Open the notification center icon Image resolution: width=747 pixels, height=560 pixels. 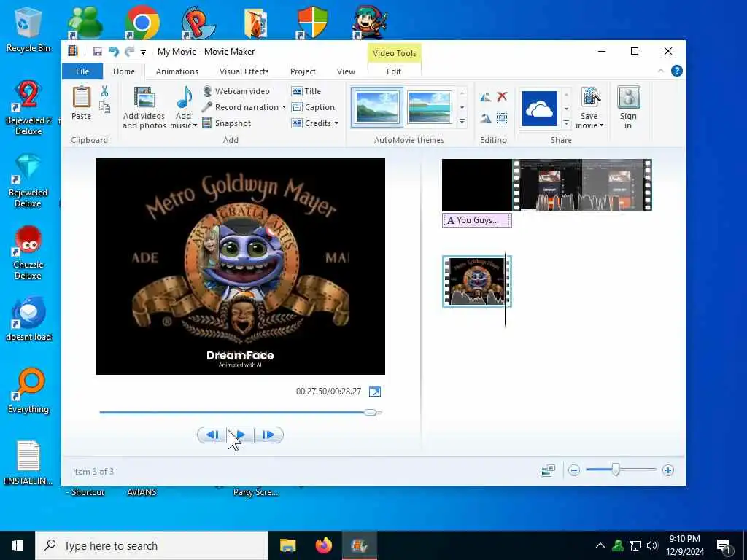[x=724, y=545]
